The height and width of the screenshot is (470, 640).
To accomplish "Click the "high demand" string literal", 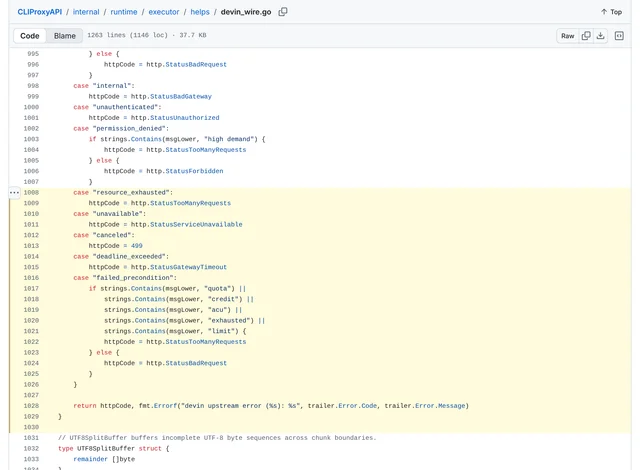I will [x=231, y=139].
